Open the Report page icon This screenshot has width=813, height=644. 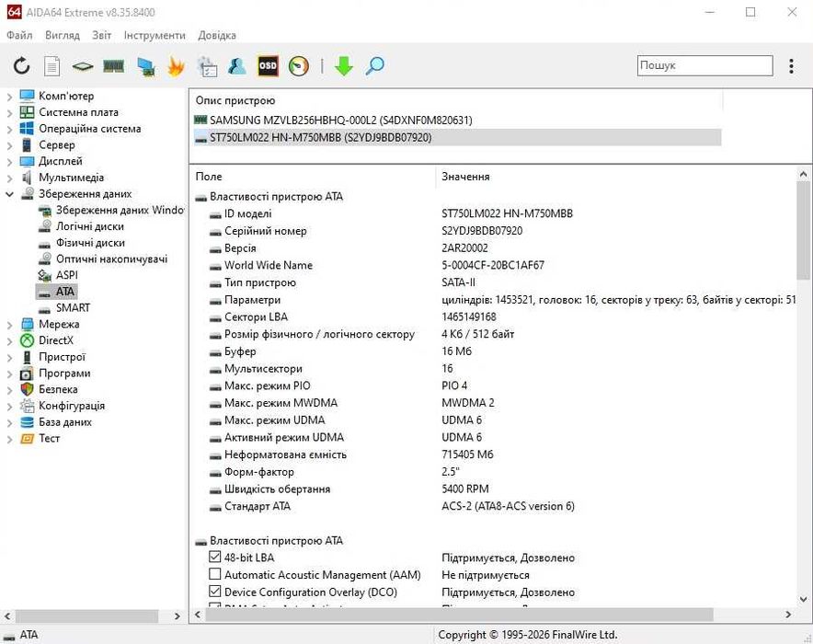point(52,66)
